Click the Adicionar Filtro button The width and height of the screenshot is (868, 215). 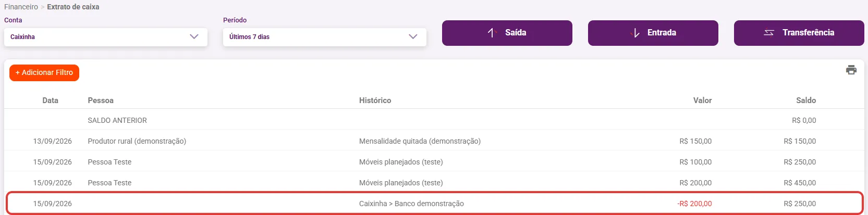pos(44,73)
